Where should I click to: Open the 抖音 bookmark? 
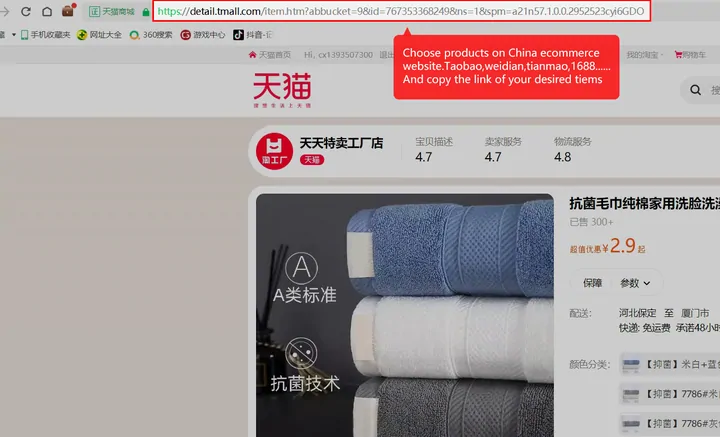pos(253,35)
